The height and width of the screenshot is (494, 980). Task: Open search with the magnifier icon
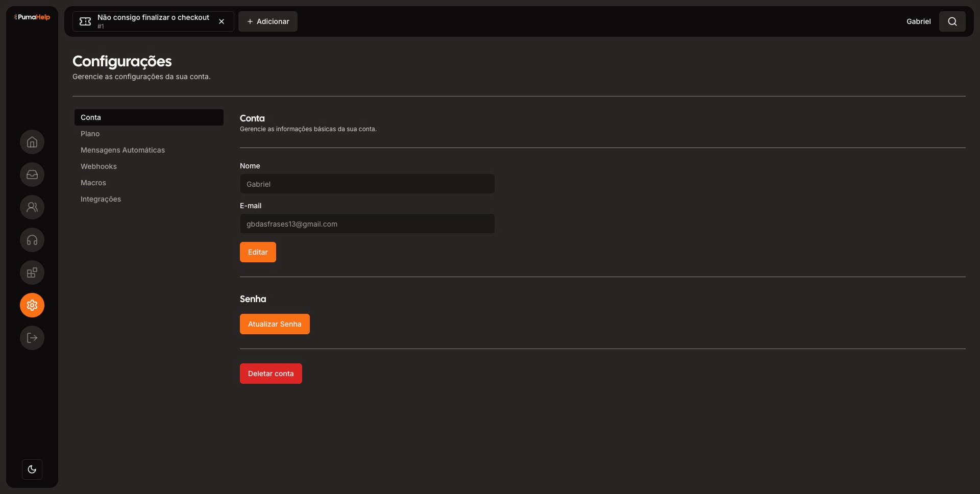[x=952, y=21]
